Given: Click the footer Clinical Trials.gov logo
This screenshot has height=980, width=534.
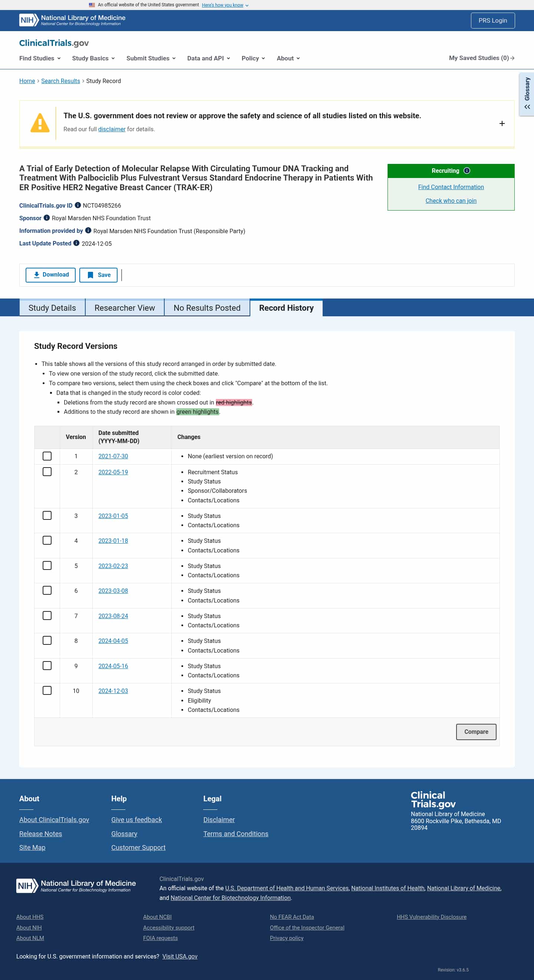Looking at the screenshot, I should pyautogui.click(x=433, y=799).
